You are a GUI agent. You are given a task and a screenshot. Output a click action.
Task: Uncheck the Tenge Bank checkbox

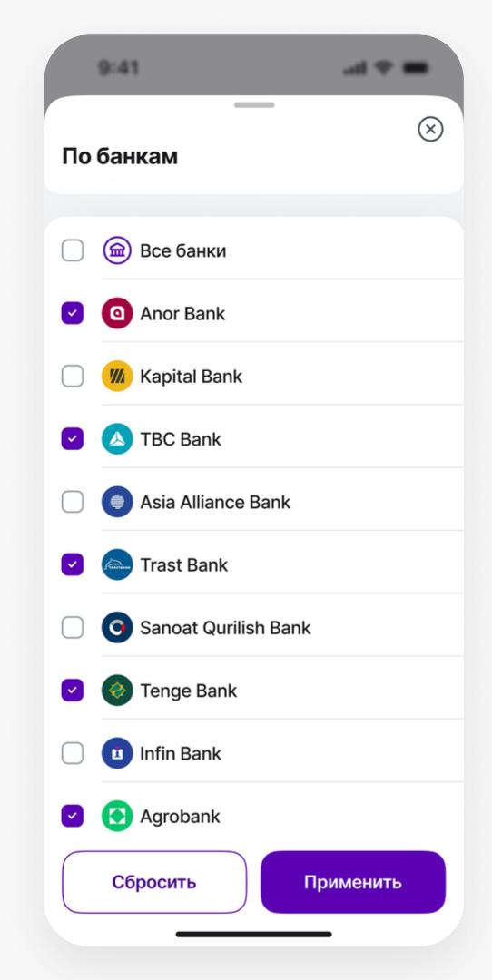pos(73,690)
